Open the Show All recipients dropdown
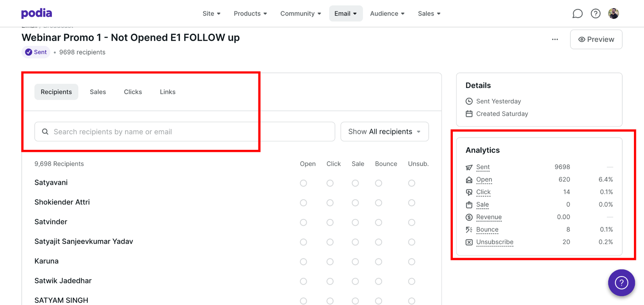Screen dimensions: 644x305 (384, 132)
